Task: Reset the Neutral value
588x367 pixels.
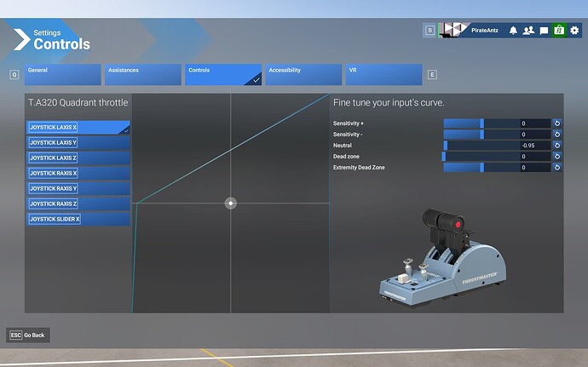Action: [x=557, y=146]
